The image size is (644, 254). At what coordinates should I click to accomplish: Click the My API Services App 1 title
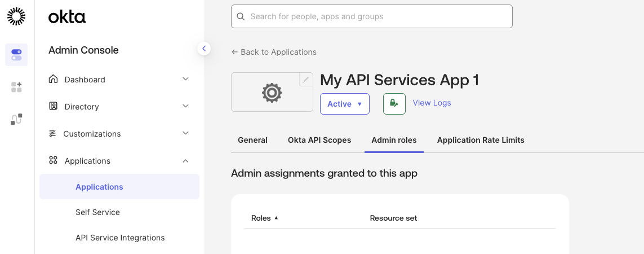click(399, 80)
